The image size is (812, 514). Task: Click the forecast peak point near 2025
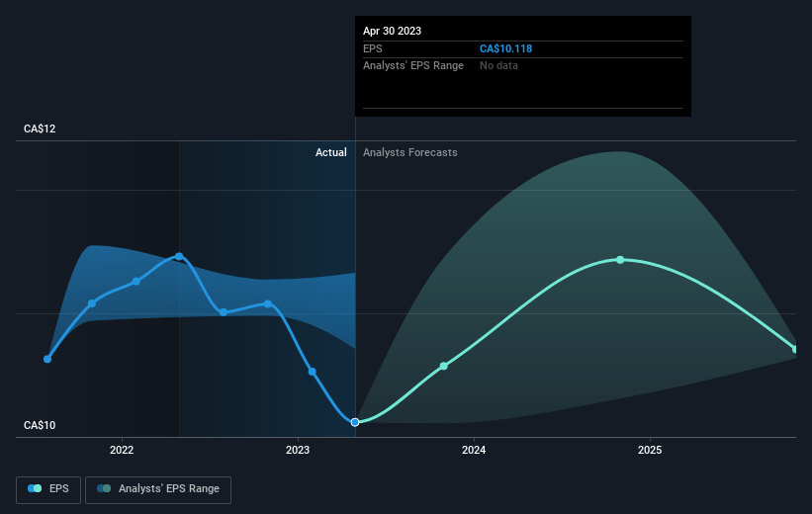tap(620, 260)
